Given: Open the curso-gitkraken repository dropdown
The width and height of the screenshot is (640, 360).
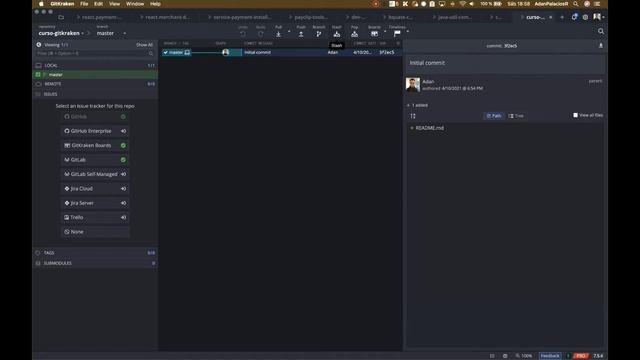Looking at the screenshot, I should (x=61, y=33).
